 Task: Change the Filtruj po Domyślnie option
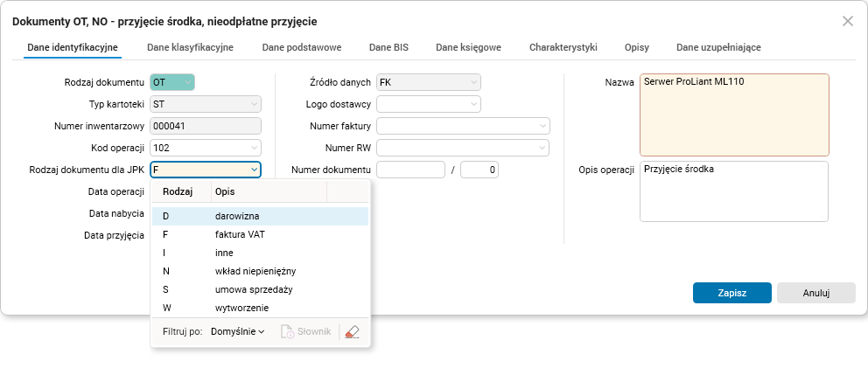coord(238,332)
